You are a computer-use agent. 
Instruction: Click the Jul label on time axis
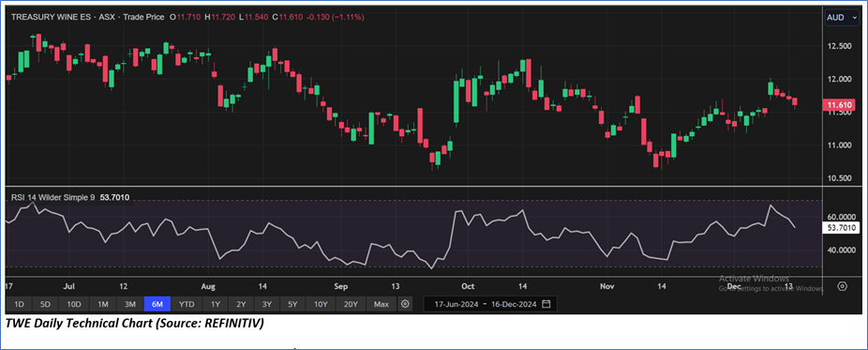click(68, 286)
